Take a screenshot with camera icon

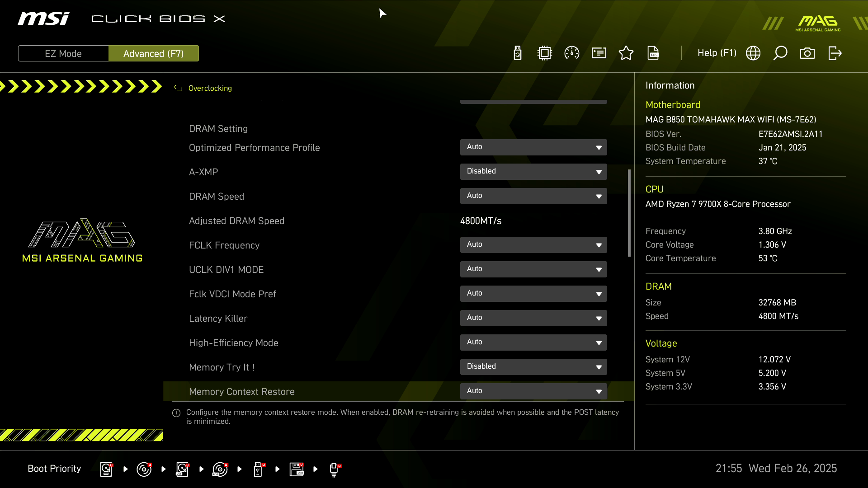[x=807, y=53]
